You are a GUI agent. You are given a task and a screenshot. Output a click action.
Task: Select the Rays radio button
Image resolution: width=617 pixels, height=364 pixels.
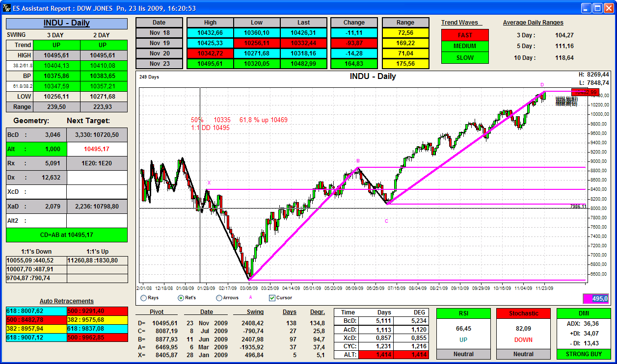[144, 298]
